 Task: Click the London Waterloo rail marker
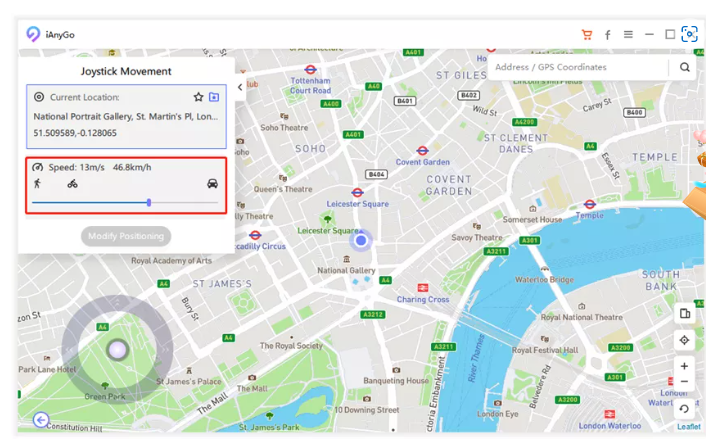(609, 414)
